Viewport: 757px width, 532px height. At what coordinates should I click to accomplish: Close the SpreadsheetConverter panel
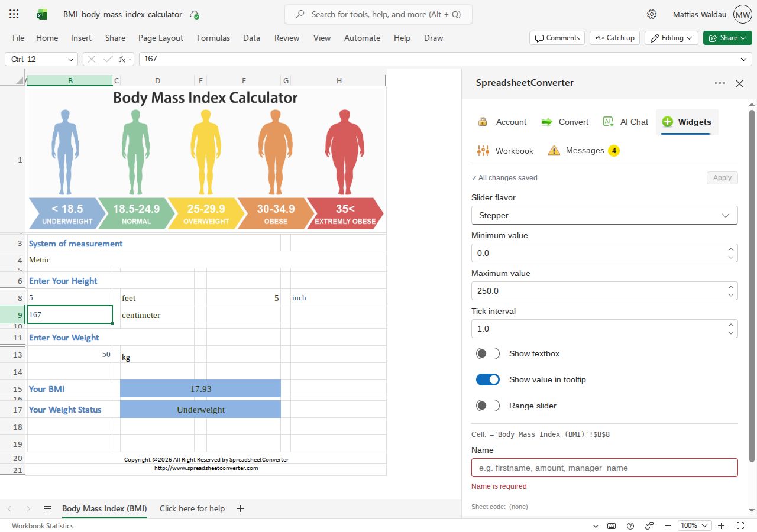739,83
